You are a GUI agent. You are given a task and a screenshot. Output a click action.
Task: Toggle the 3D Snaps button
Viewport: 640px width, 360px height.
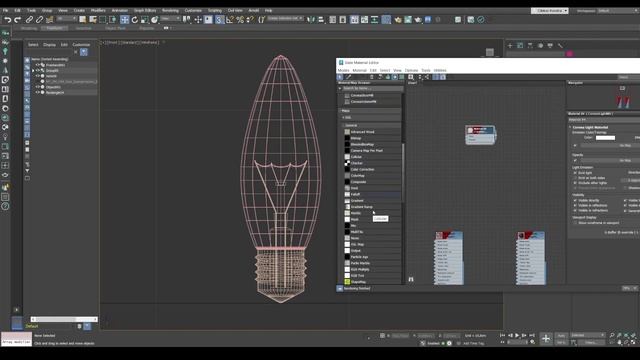(220, 20)
